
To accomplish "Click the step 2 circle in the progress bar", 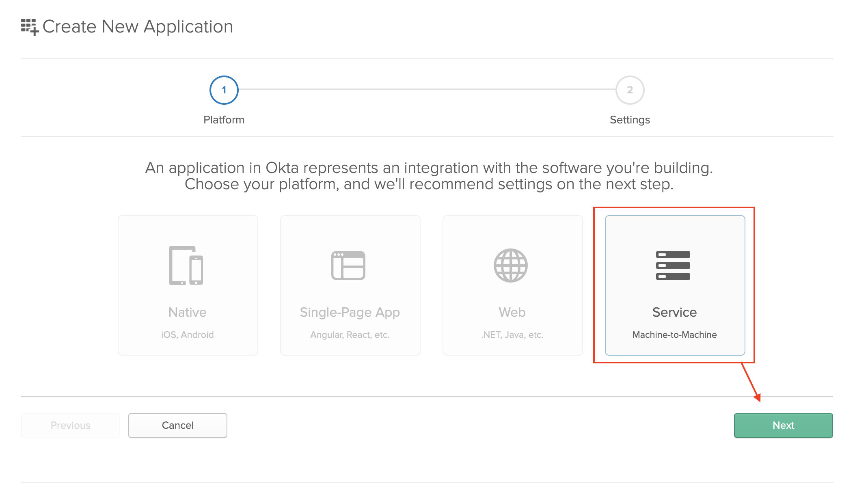I will [629, 90].
